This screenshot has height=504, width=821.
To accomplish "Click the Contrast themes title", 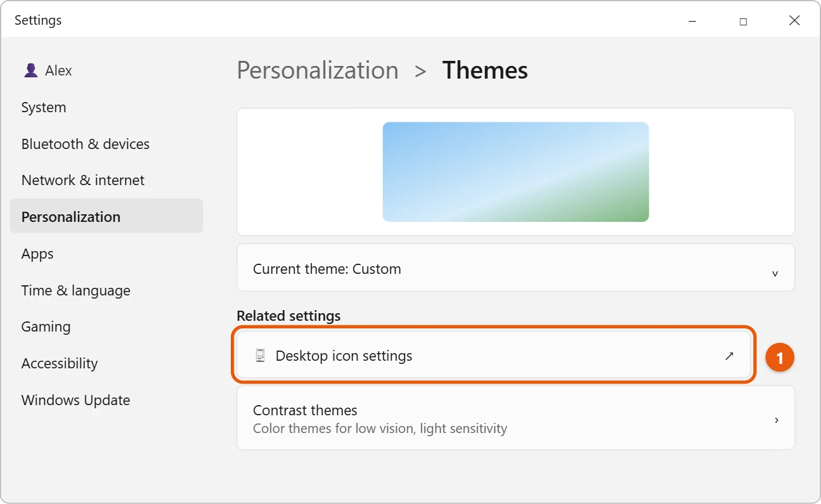I will [305, 410].
